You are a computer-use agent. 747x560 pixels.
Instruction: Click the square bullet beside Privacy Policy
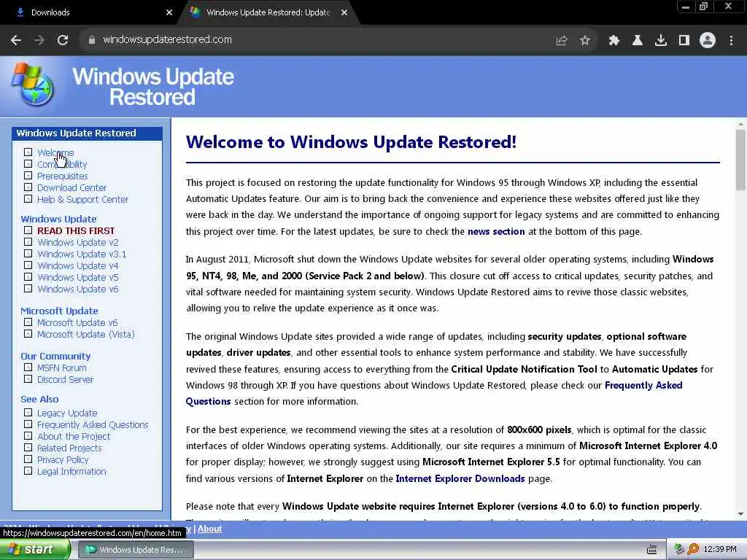click(28, 459)
